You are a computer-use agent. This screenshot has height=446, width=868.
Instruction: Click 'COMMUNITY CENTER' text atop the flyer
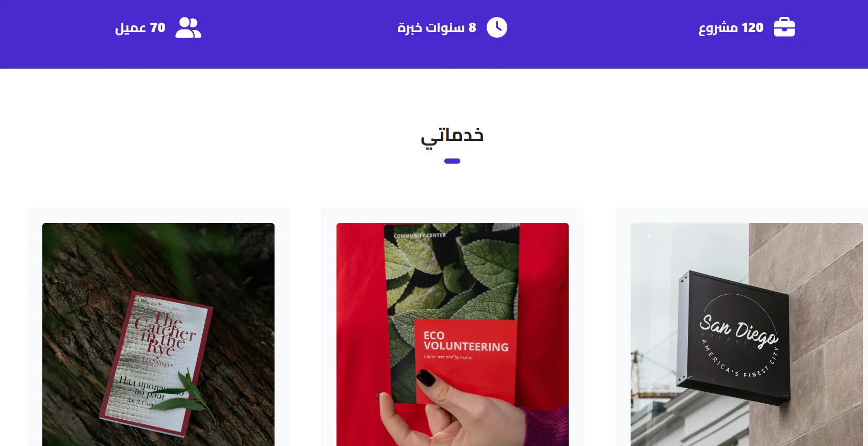[420, 235]
